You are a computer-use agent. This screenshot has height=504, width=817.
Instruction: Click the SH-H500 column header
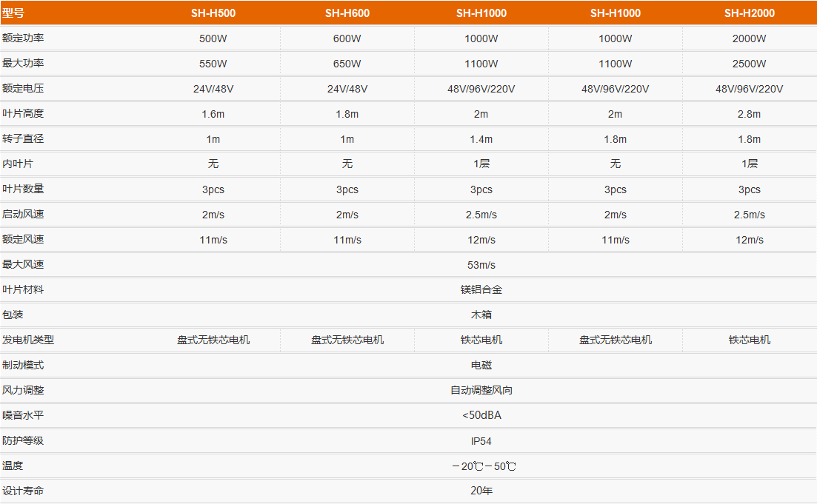(213, 13)
